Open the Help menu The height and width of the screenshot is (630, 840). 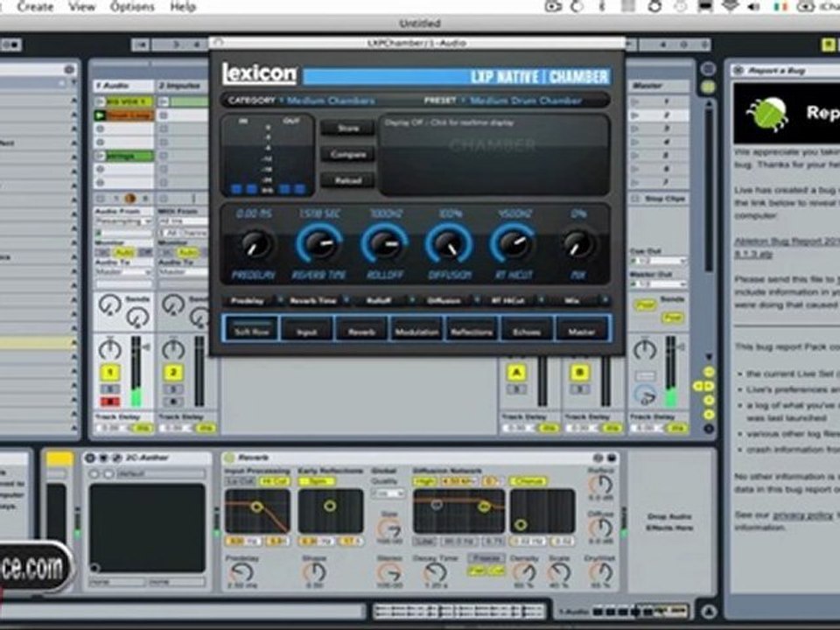(183, 7)
